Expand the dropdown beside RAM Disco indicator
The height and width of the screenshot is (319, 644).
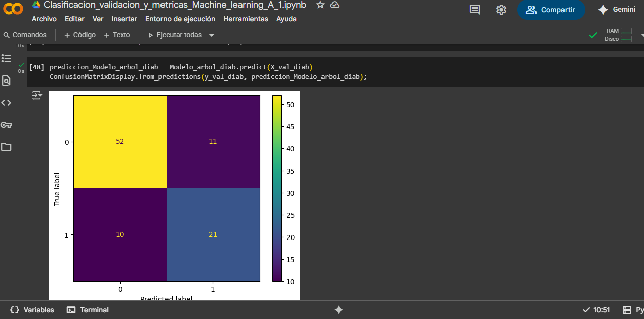point(642,35)
